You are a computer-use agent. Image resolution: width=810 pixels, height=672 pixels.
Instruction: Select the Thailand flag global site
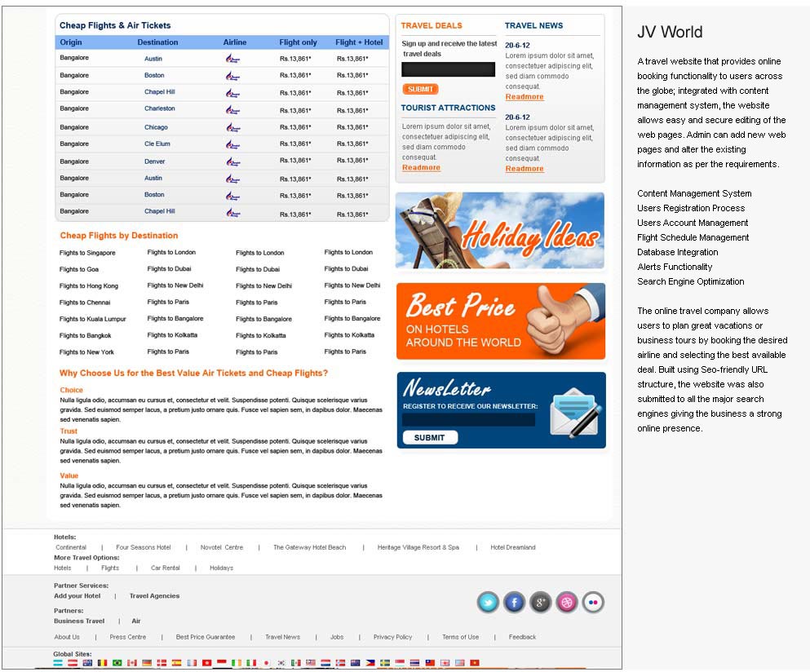point(414,663)
